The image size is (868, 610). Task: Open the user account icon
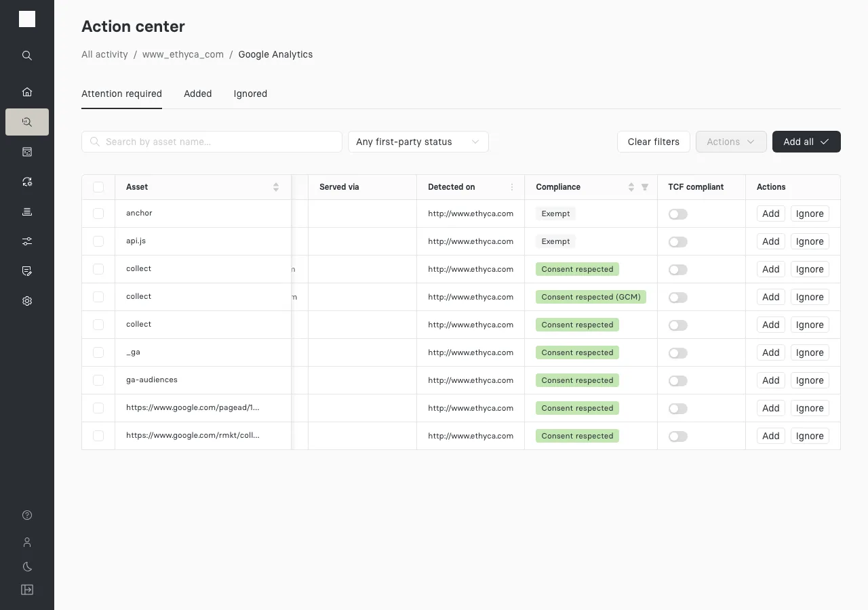click(27, 542)
